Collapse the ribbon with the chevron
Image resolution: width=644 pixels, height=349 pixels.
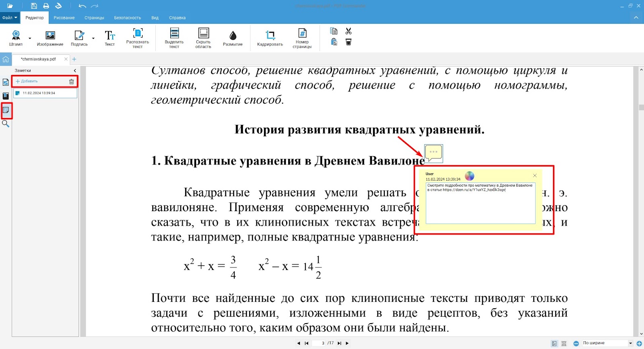pos(636,18)
